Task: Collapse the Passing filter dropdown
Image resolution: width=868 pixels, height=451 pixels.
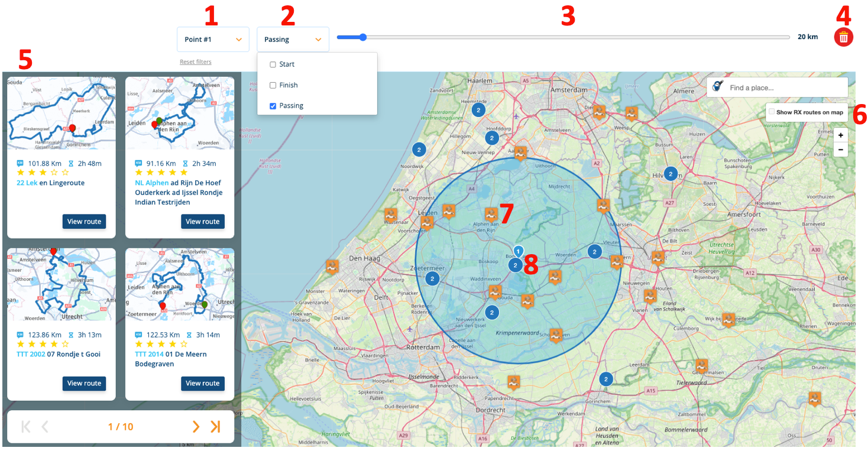Action: tap(293, 40)
